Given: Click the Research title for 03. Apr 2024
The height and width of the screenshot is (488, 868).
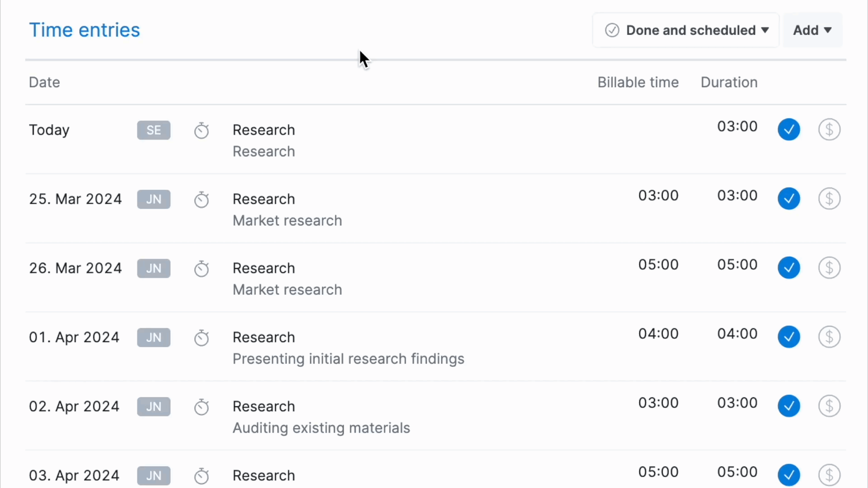Looking at the screenshot, I should point(264,476).
